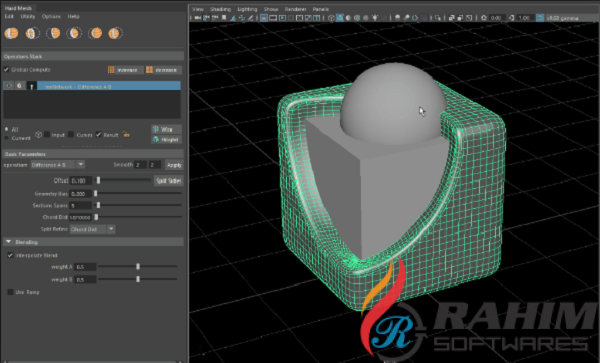The image size is (600, 363).
Task: Click the first Hard Mesh boolean union icon
Action: click(11, 33)
